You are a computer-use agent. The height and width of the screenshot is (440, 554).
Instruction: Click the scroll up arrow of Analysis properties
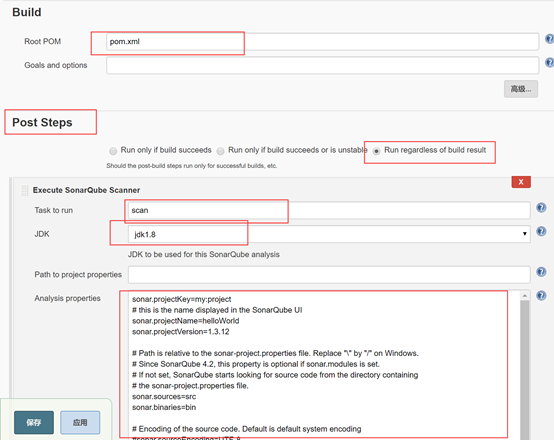[525, 295]
